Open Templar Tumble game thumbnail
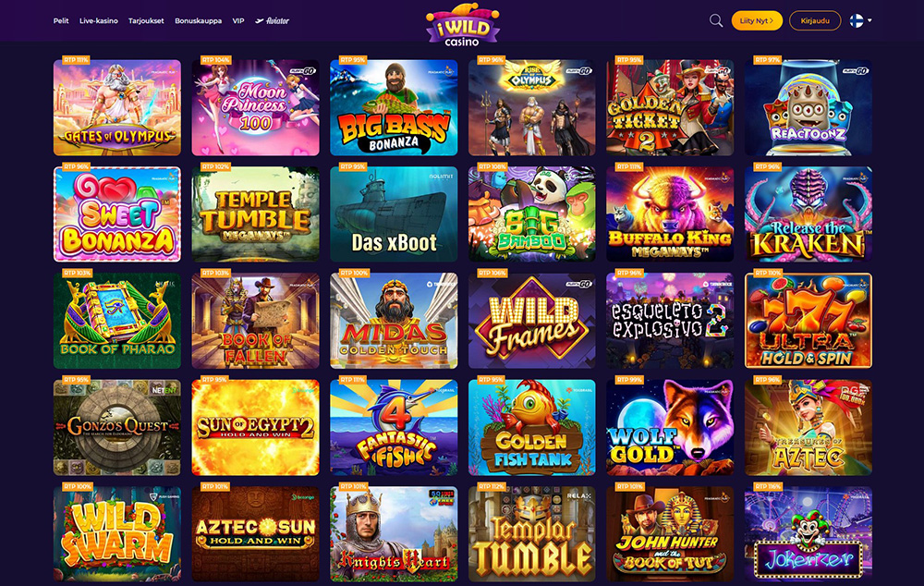Screen dimensions: 924x586 [x=532, y=534]
